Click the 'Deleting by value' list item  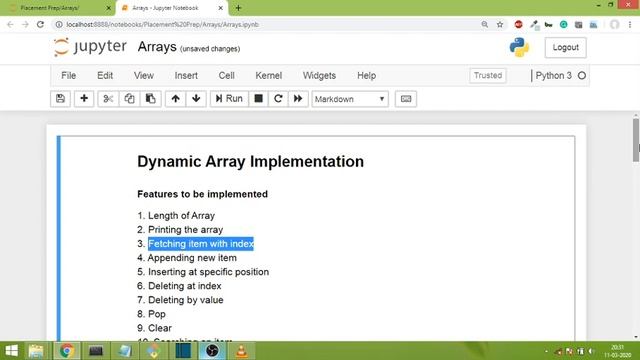(x=186, y=300)
